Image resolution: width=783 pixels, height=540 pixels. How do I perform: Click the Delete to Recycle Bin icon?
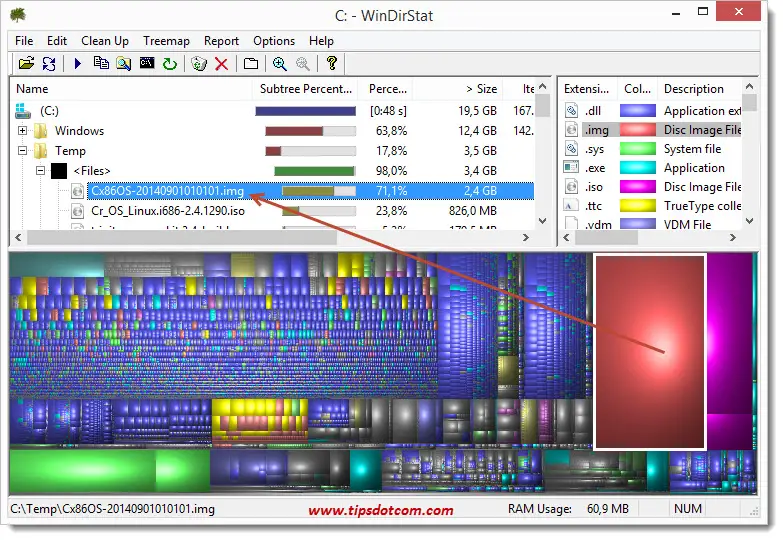199,63
